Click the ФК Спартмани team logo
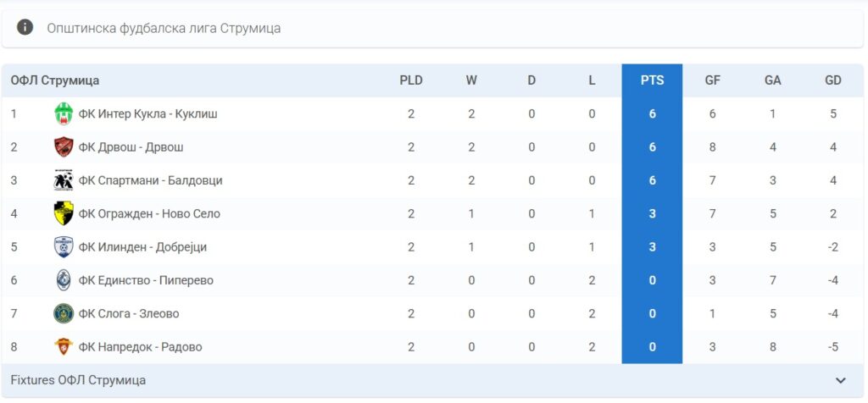This screenshot has height=403, width=868. (x=64, y=180)
